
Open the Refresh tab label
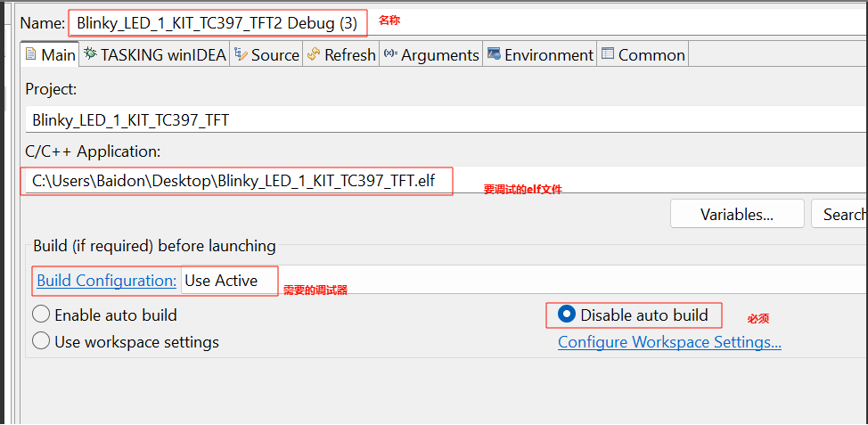point(349,54)
